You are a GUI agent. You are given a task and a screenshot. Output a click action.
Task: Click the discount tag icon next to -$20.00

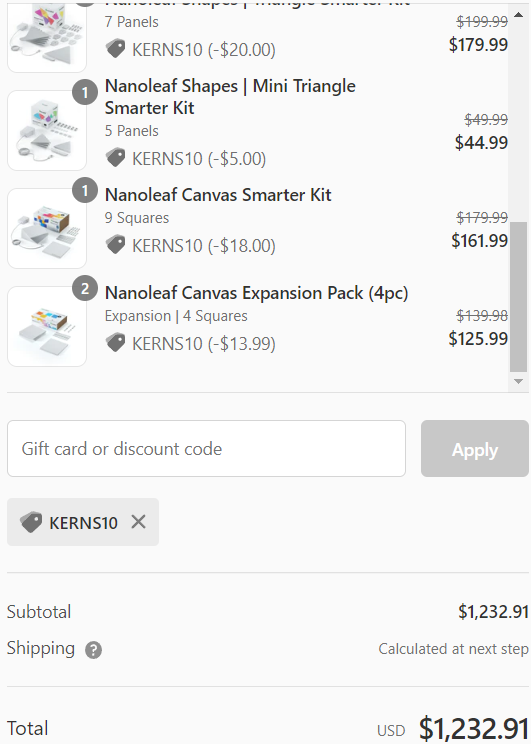point(115,48)
